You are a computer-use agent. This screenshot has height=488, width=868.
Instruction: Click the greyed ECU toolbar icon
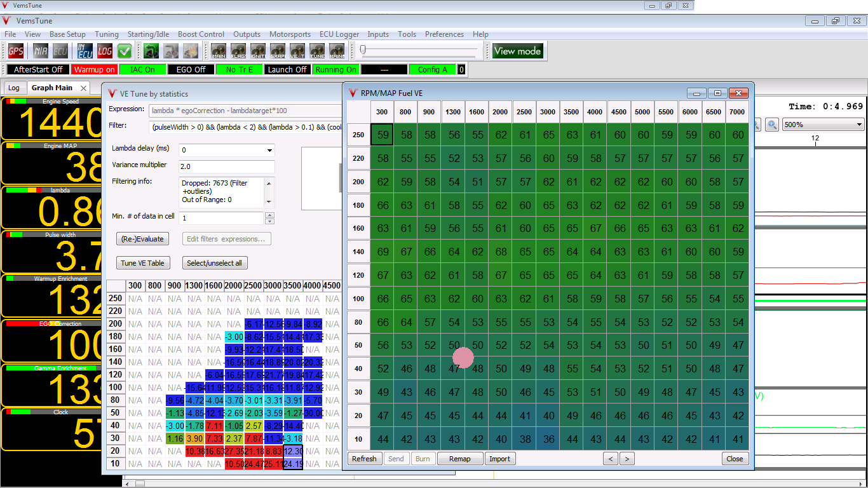tap(60, 51)
